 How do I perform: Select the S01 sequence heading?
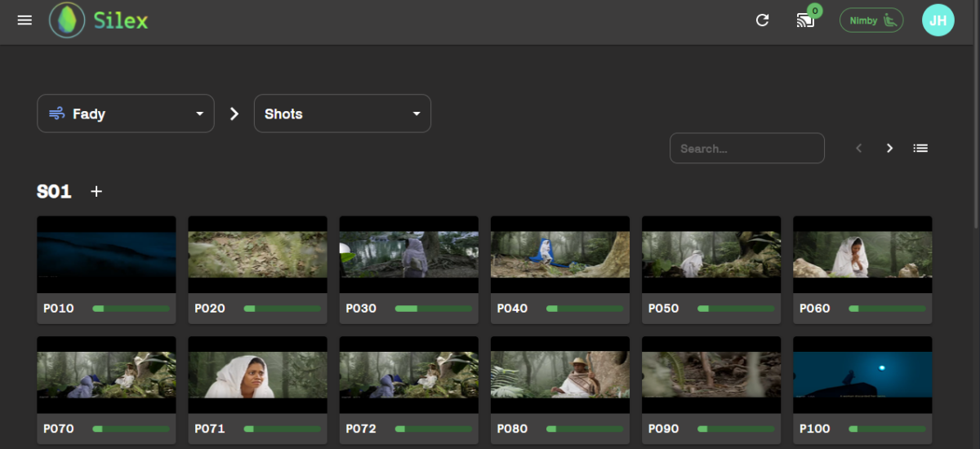pyautogui.click(x=54, y=192)
